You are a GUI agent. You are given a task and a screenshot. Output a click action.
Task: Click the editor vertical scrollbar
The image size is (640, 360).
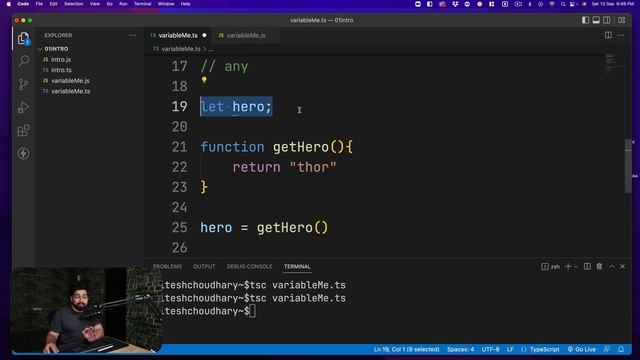coord(628,166)
